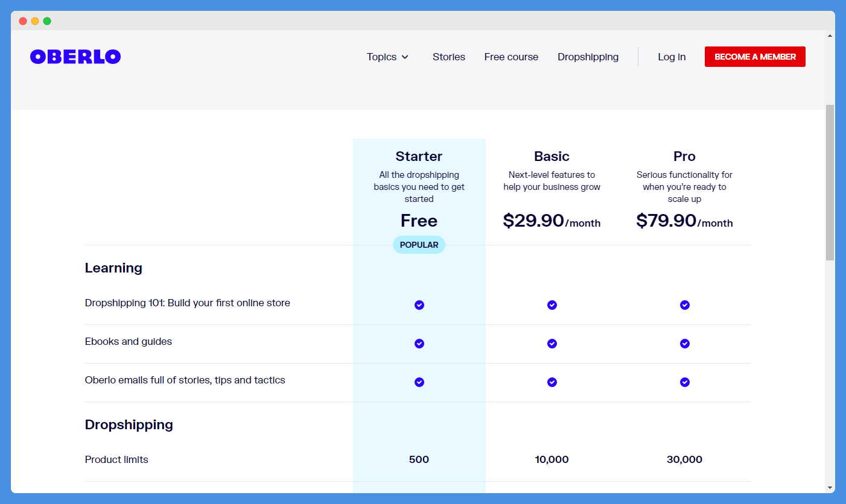Click Pro description 'Serious functionality'
The width and height of the screenshot is (846, 504).
(x=684, y=187)
